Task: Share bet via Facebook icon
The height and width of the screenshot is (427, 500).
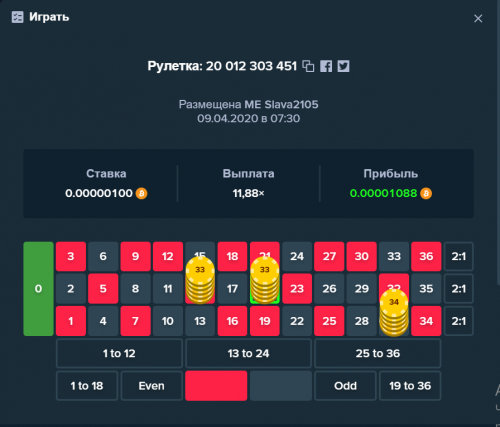Action: 326,66
